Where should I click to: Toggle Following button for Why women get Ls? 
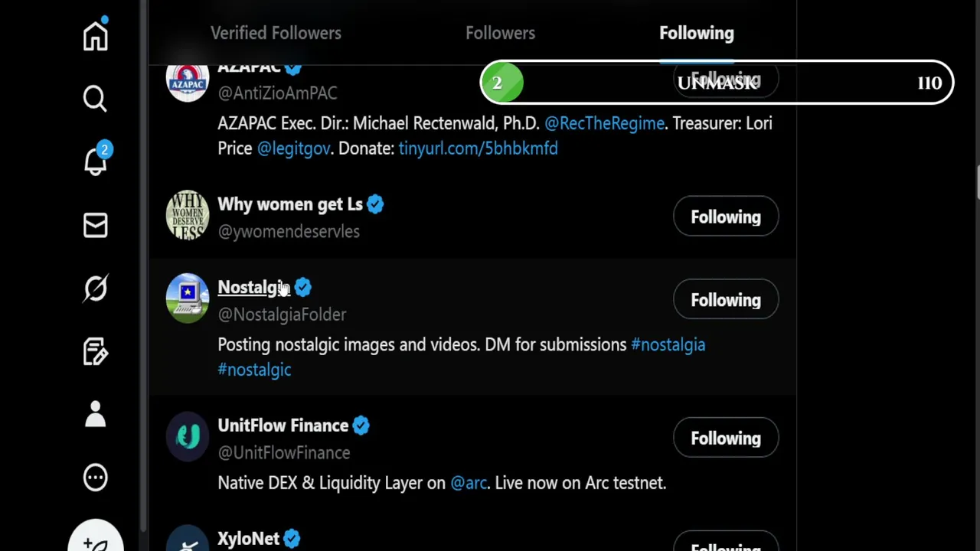click(726, 217)
